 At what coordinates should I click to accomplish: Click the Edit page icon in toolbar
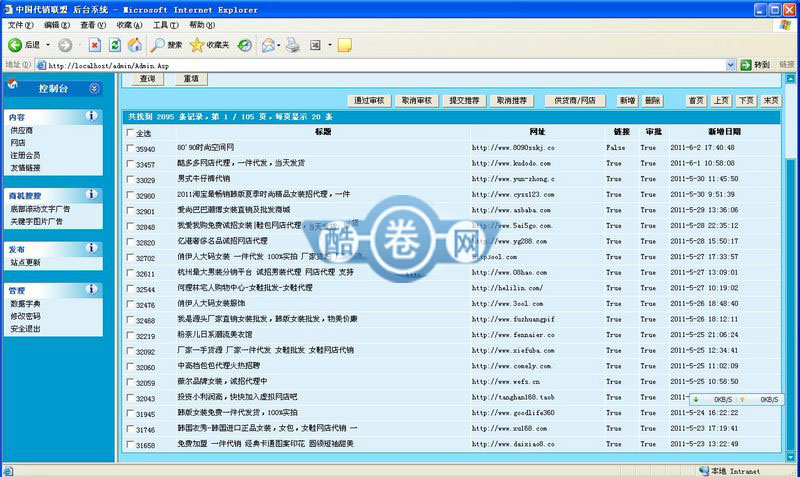coord(315,45)
